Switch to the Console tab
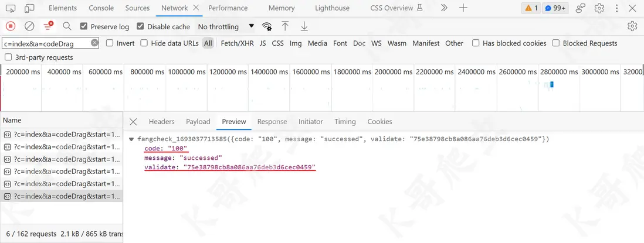 (x=101, y=8)
